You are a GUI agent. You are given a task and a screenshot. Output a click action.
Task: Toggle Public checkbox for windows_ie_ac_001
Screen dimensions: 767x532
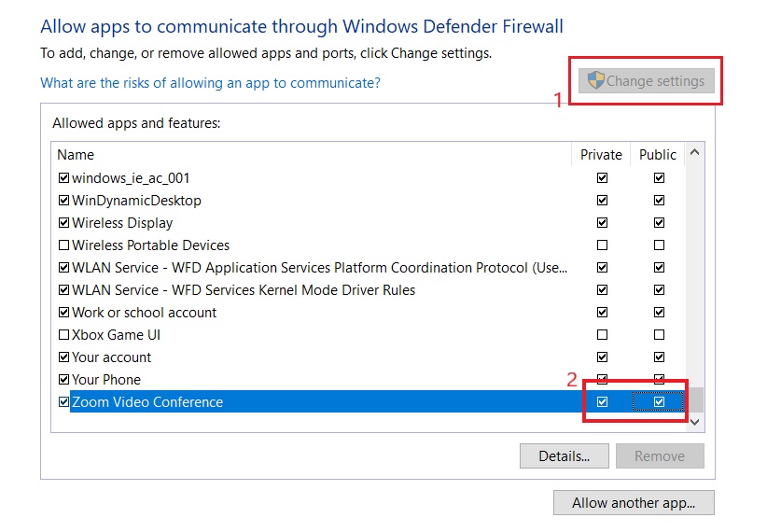tap(659, 177)
